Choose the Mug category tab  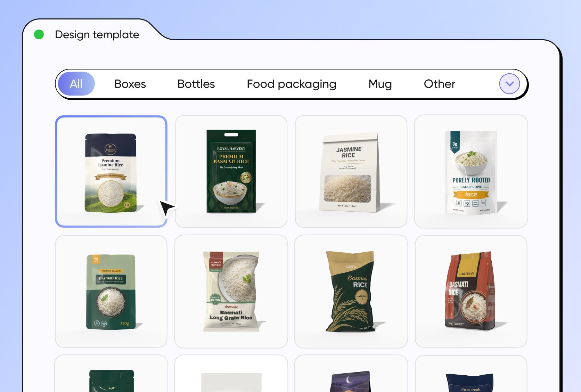(380, 84)
